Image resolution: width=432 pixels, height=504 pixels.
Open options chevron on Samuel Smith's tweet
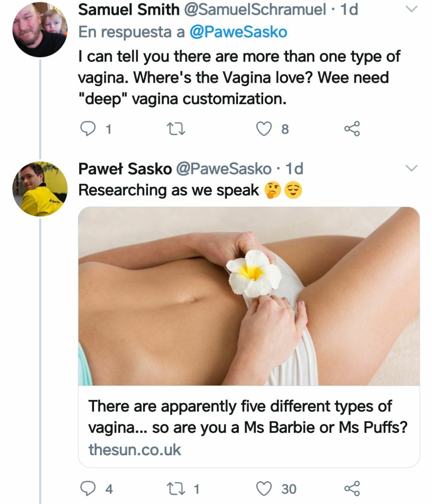[411, 9]
